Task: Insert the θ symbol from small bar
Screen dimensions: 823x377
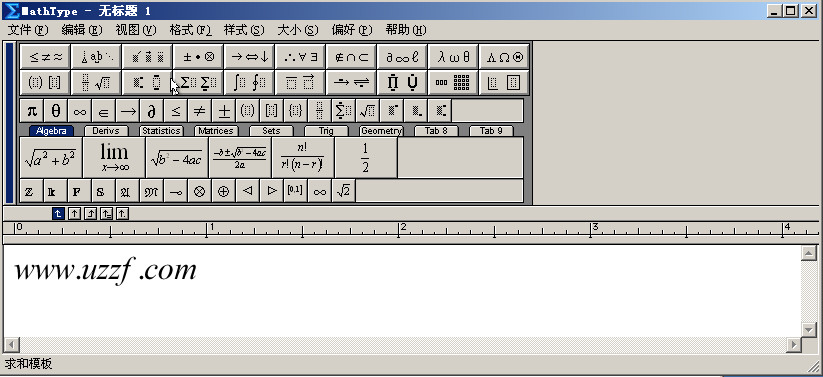Action: point(56,111)
